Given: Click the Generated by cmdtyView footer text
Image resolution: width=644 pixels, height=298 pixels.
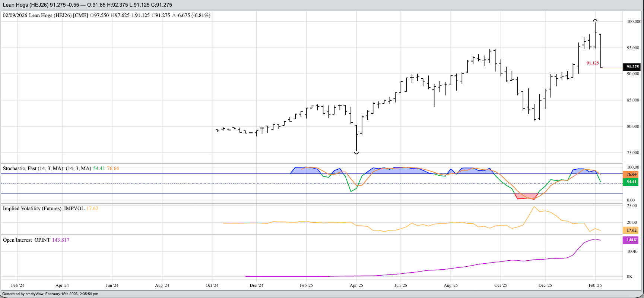Looking at the screenshot, I should [50, 294].
